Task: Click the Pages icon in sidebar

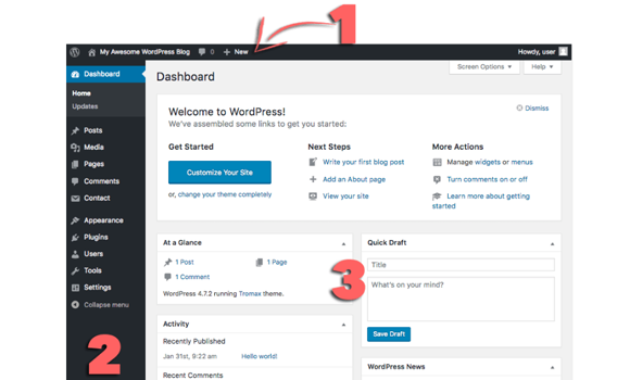Action: 75,164
